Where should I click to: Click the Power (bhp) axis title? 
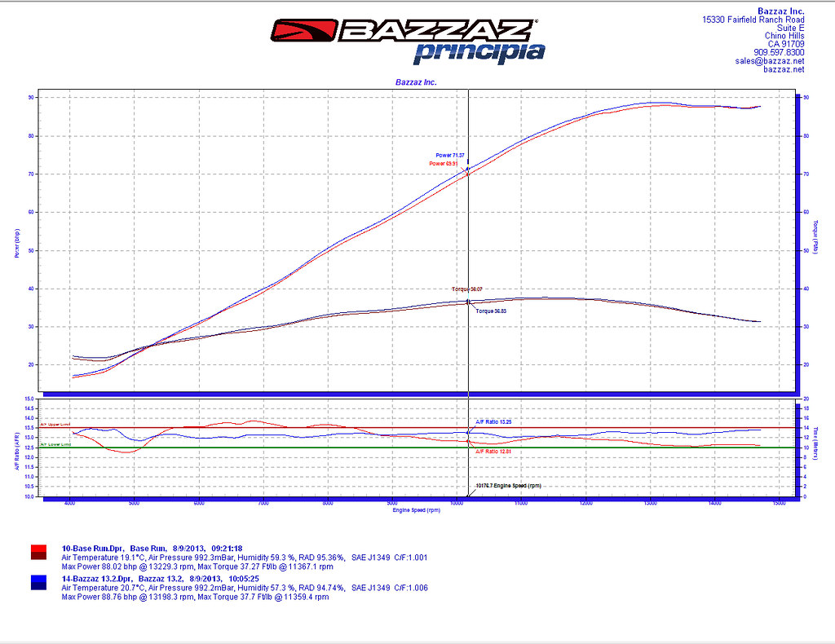[x=16, y=244]
